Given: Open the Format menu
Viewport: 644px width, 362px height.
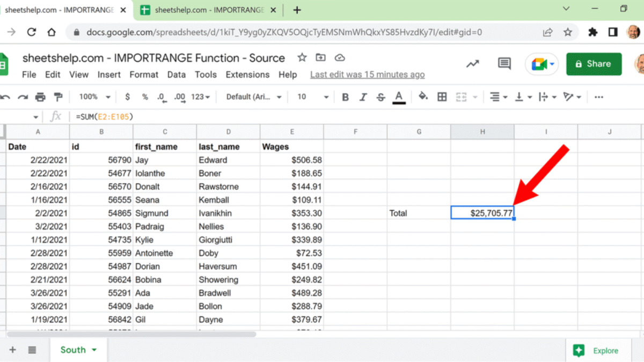Looking at the screenshot, I should pos(144,75).
